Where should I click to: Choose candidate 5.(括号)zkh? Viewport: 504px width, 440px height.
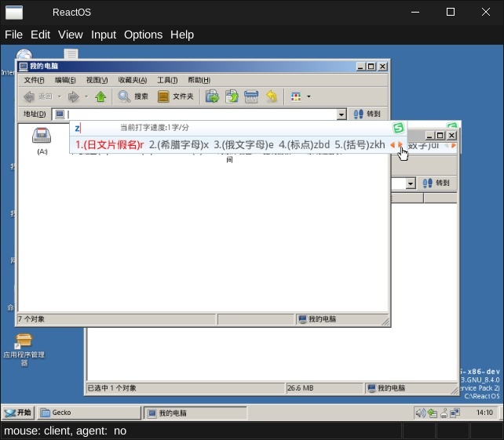click(x=360, y=145)
